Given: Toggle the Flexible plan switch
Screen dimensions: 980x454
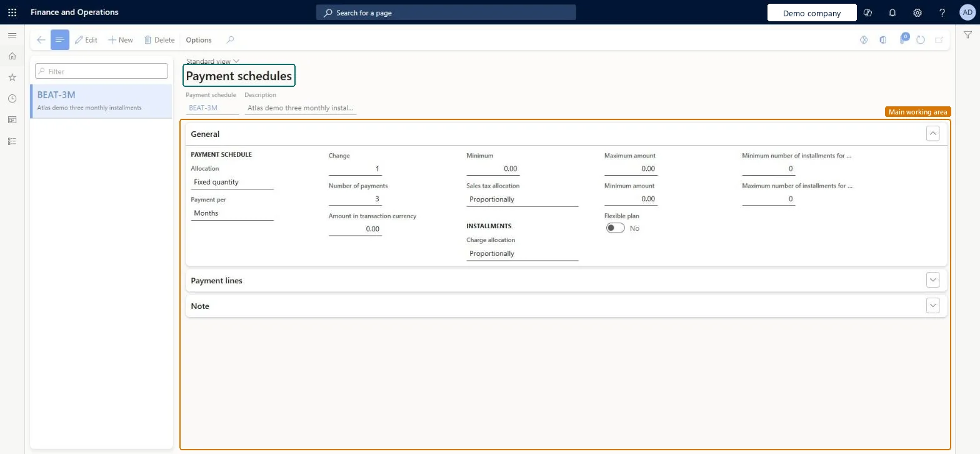Looking at the screenshot, I should tap(616, 228).
